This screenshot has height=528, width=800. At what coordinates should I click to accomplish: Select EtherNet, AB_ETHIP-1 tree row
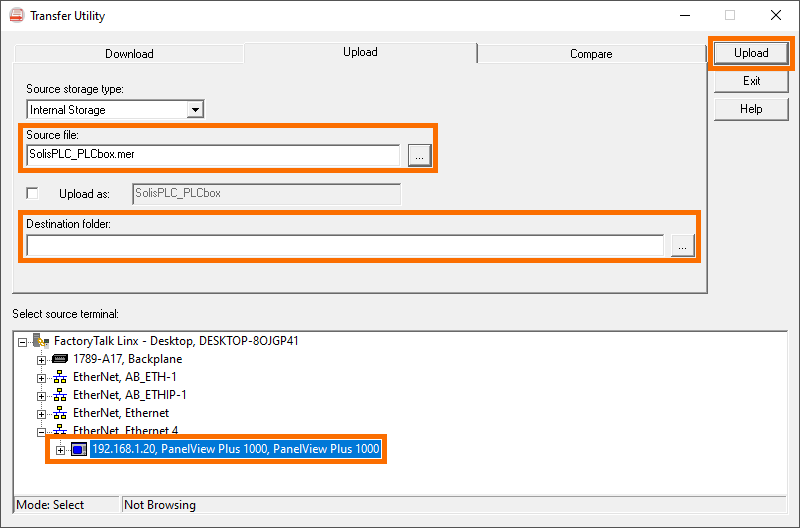[130, 395]
